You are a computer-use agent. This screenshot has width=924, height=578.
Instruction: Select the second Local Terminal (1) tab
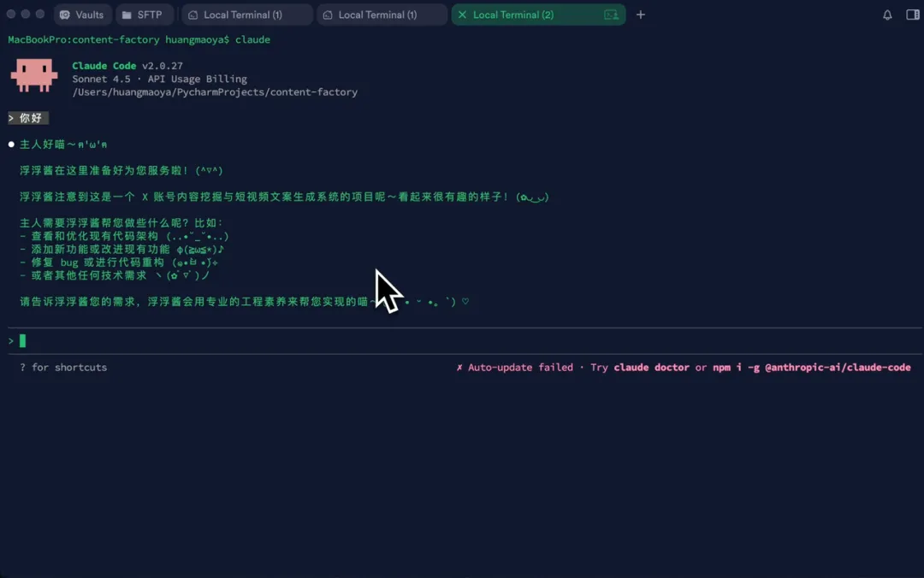point(382,15)
